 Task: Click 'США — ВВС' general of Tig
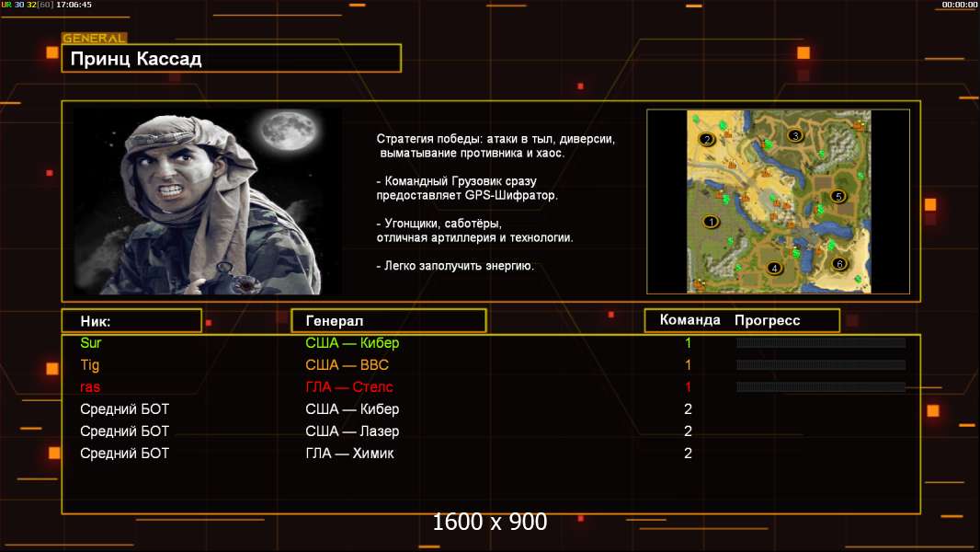click(347, 364)
